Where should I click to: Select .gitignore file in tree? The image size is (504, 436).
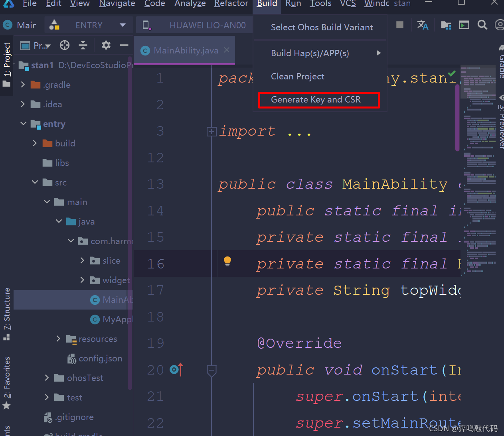coord(69,417)
